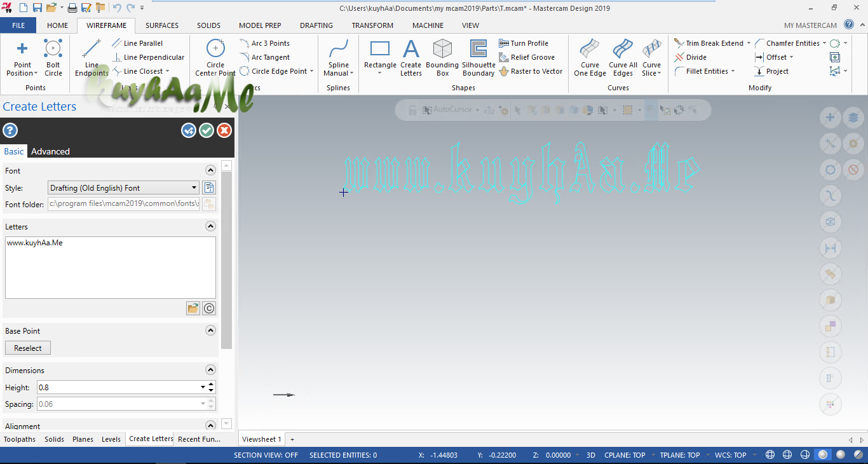The width and height of the screenshot is (868, 464).
Task: Activate the Circle Center Point tool
Action: pos(215,58)
